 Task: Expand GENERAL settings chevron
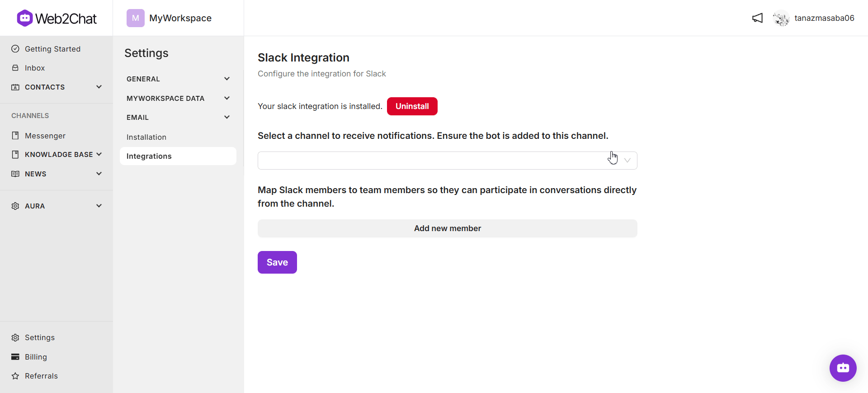click(227, 79)
